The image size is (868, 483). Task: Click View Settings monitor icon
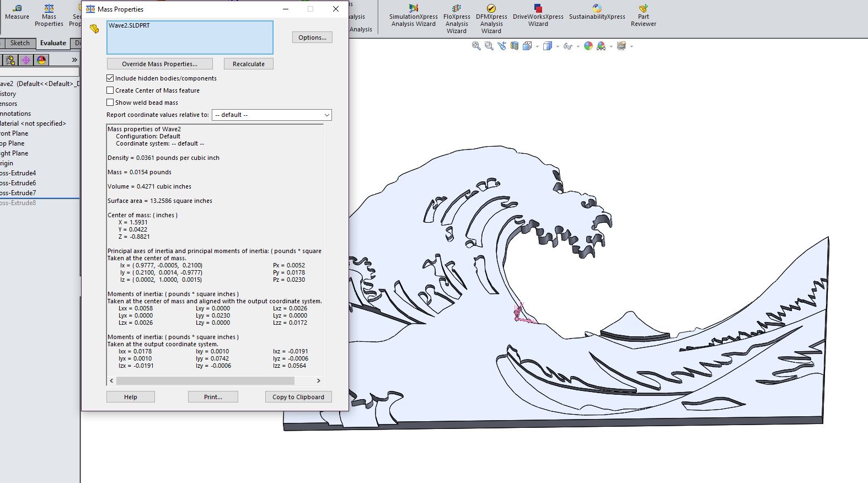click(621, 46)
